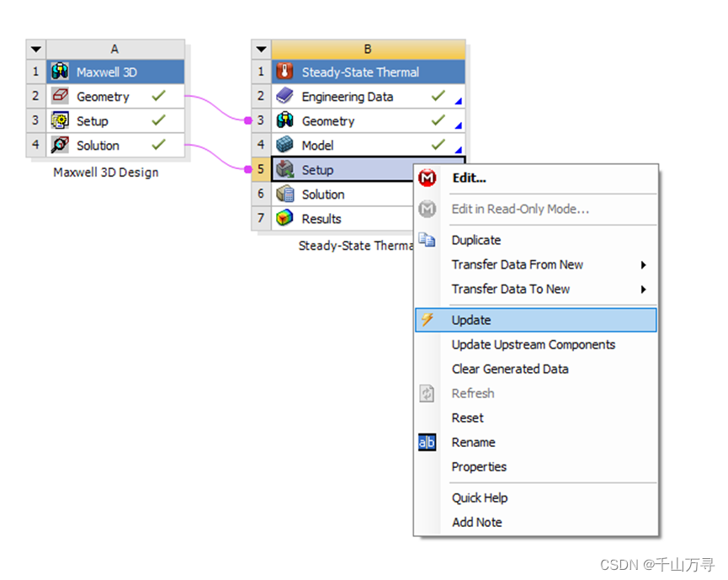The image size is (728, 580).
Task: Click the checkmark beside Geometry in system B
Action: click(x=438, y=120)
